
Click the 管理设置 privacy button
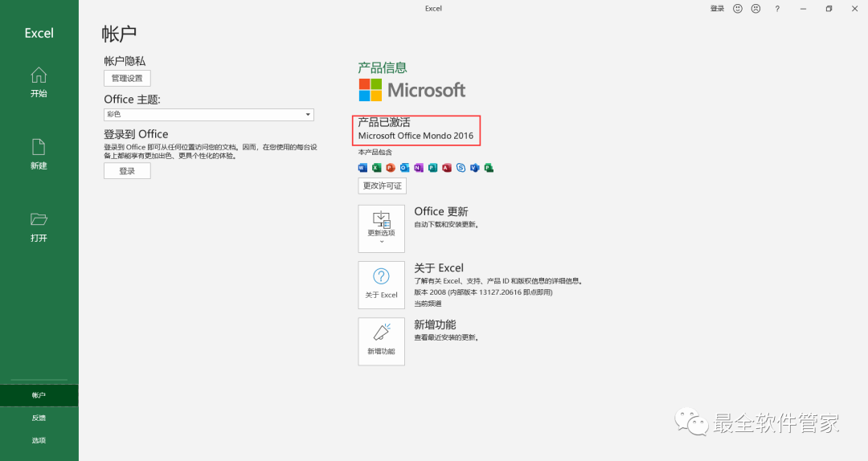click(x=127, y=78)
